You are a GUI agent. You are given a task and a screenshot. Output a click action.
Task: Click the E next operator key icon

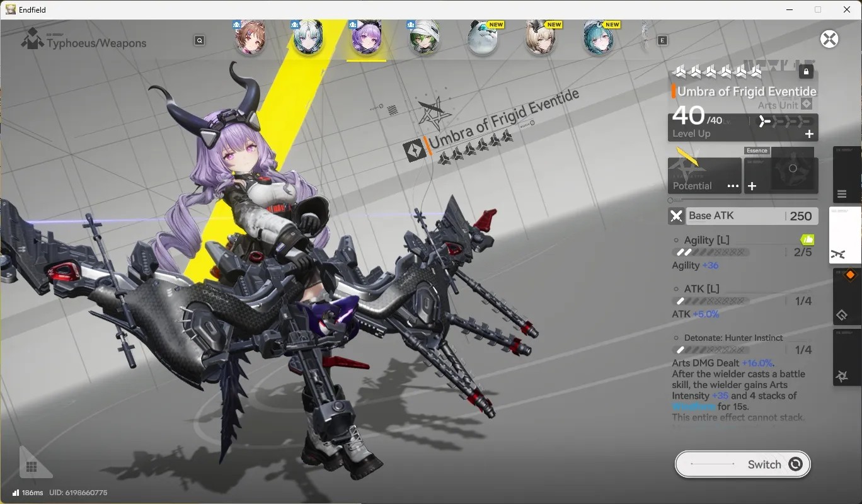pos(662,40)
